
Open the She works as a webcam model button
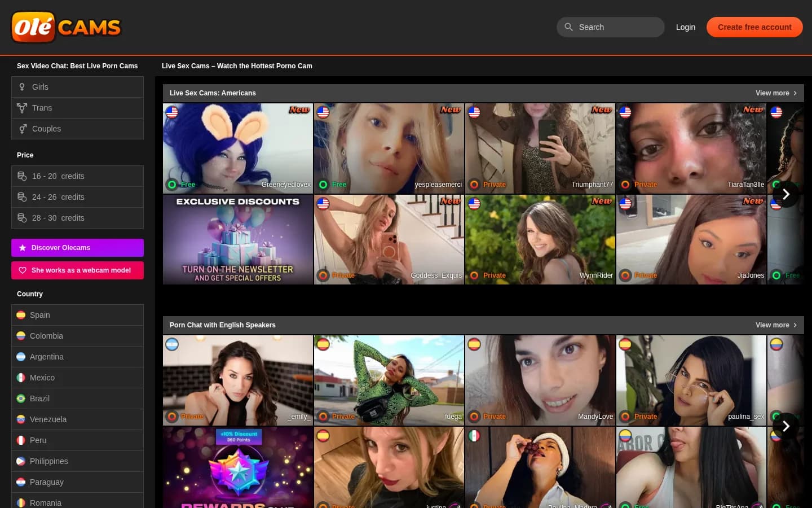pos(77,270)
